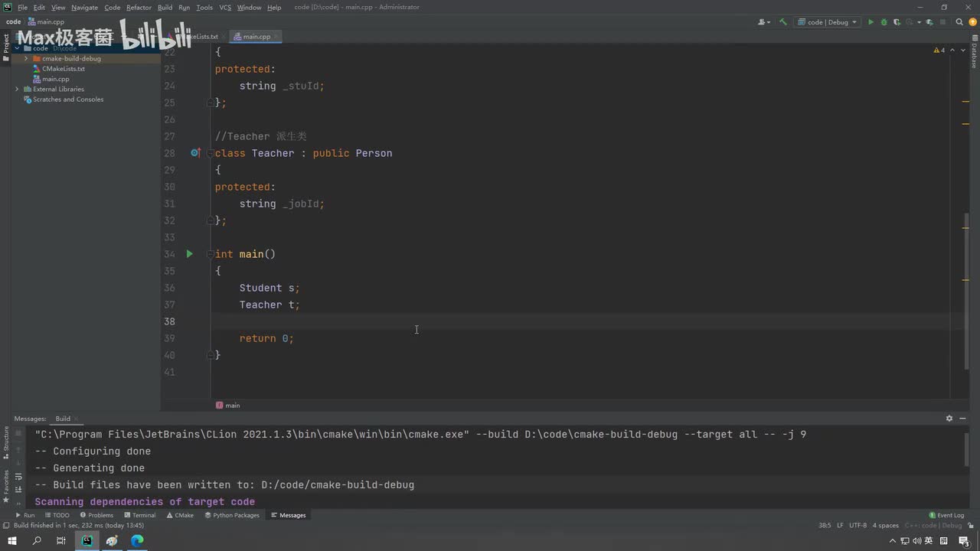Open the Navigate menu

click(x=84, y=7)
